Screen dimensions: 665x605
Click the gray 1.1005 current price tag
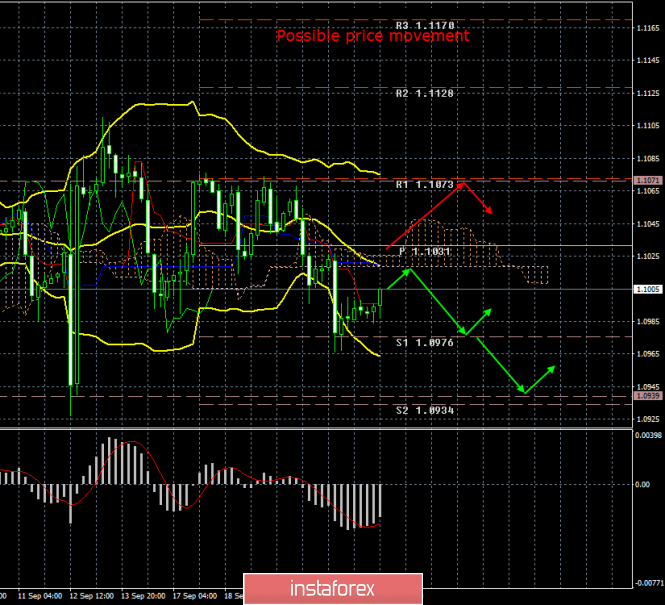click(x=647, y=289)
